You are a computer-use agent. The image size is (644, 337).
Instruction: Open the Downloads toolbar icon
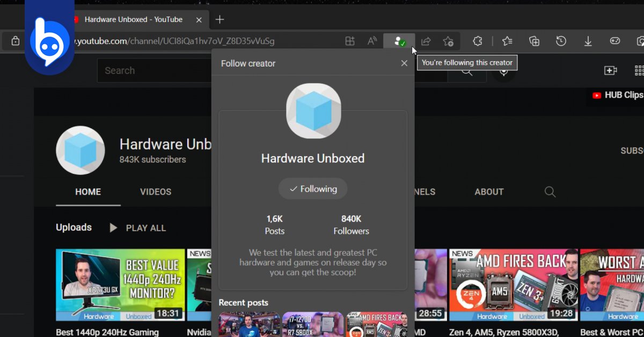588,41
